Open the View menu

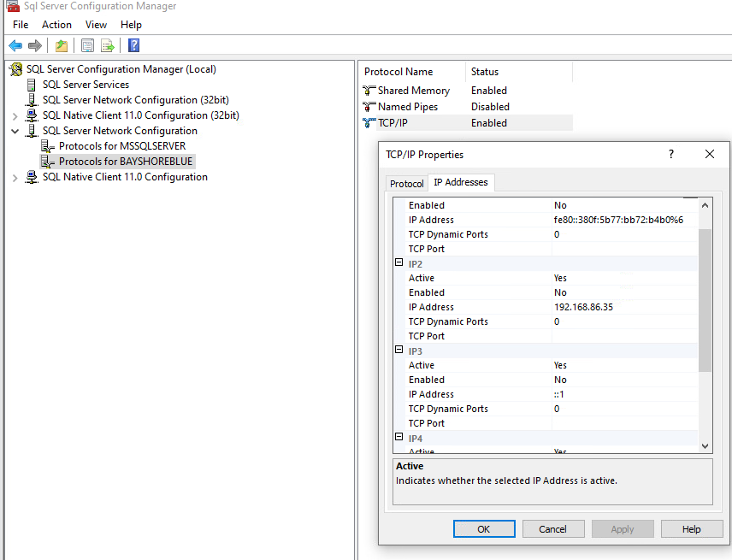(x=96, y=25)
